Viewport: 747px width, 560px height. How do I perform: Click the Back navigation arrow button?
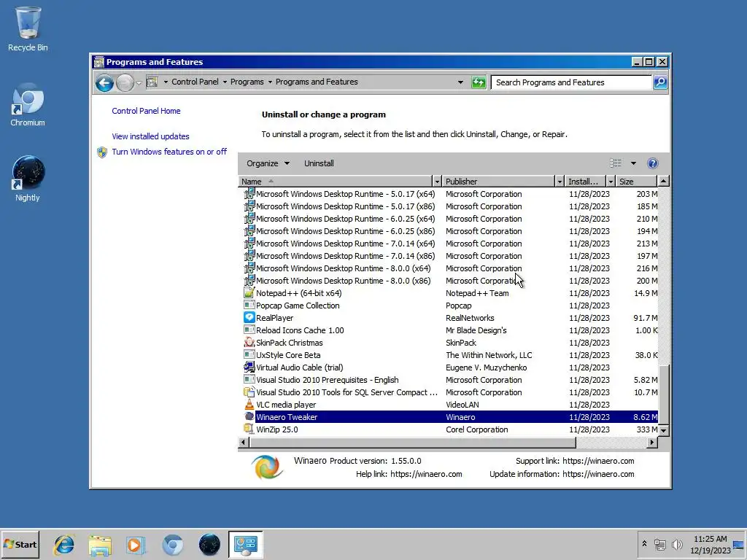(x=104, y=82)
